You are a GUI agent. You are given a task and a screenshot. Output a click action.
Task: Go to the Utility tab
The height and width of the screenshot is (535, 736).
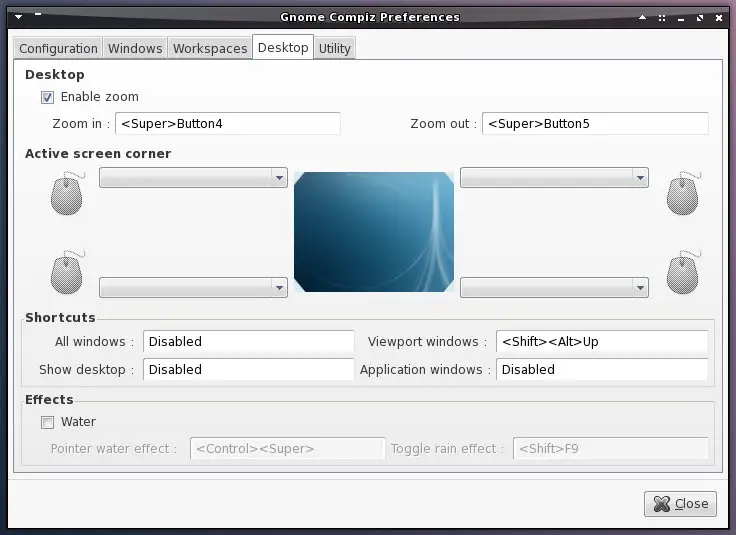coord(335,48)
